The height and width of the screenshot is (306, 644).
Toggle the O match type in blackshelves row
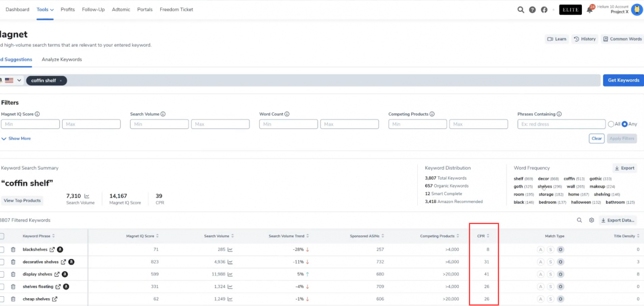(560, 249)
